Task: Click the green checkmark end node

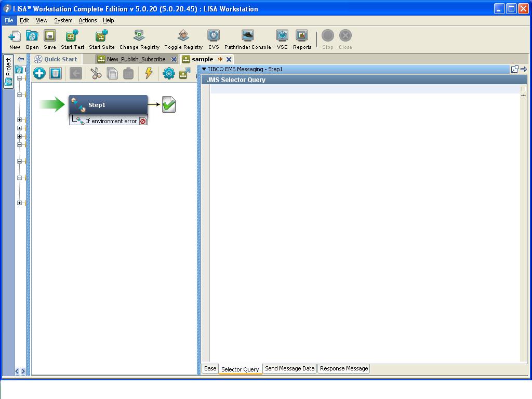Action: tap(169, 104)
